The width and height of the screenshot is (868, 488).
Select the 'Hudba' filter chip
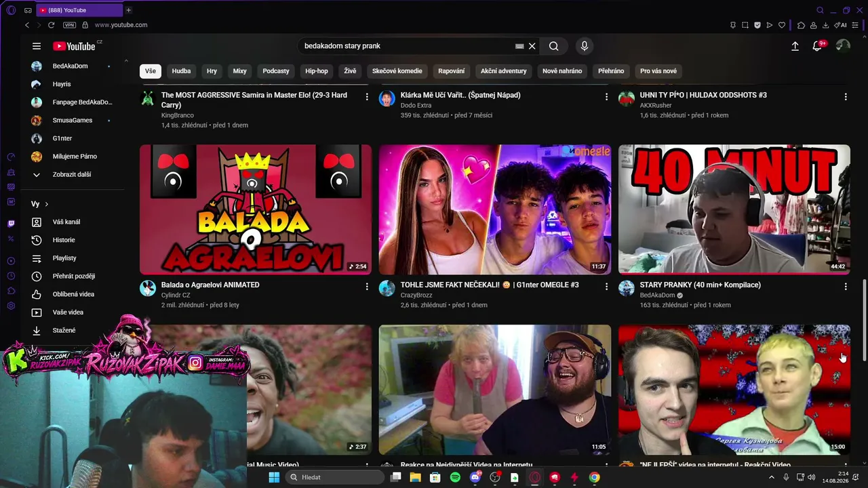pyautogui.click(x=181, y=71)
